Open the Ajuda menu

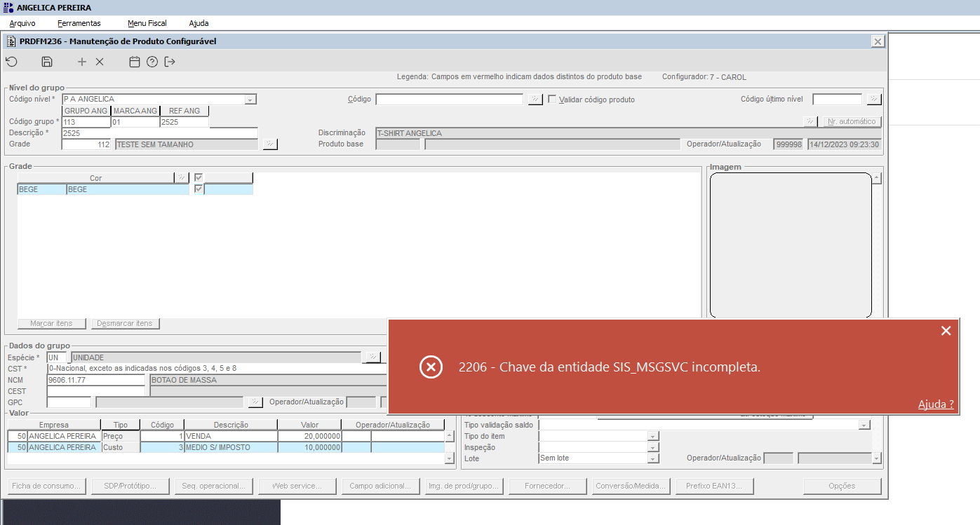pyautogui.click(x=199, y=23)
